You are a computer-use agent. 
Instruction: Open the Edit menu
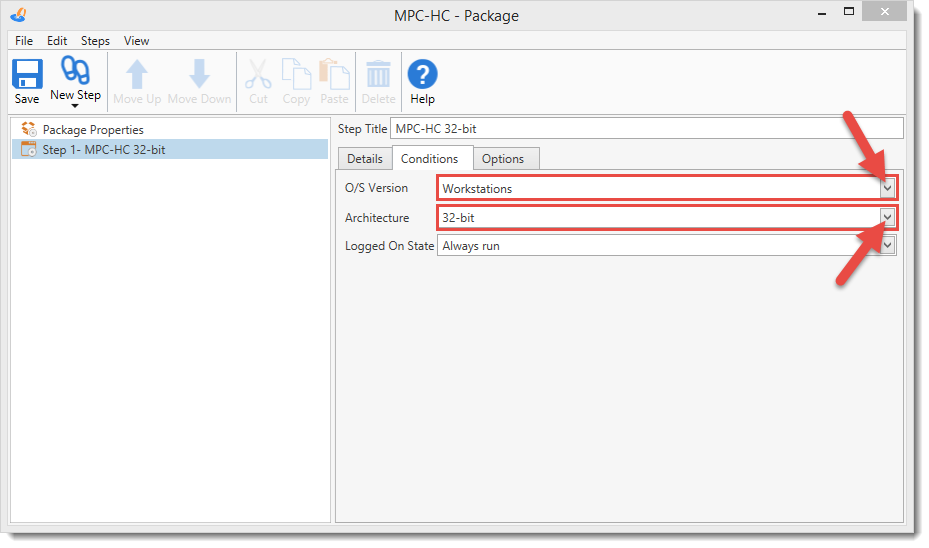[x=57, y=41]
